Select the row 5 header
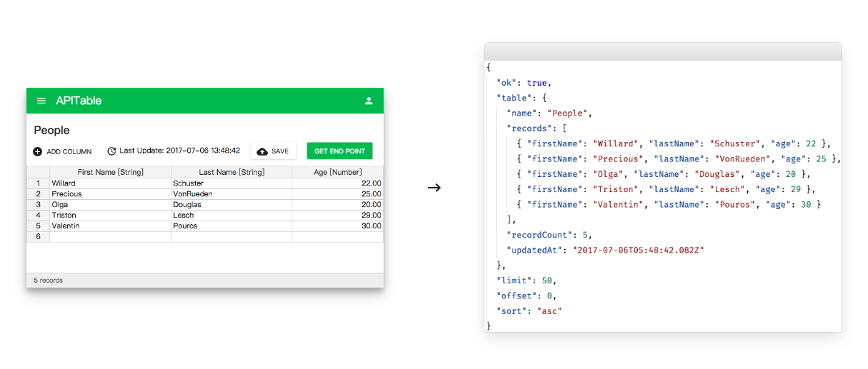This screenshot has height=369, width=868. click(x=39, y=226)
